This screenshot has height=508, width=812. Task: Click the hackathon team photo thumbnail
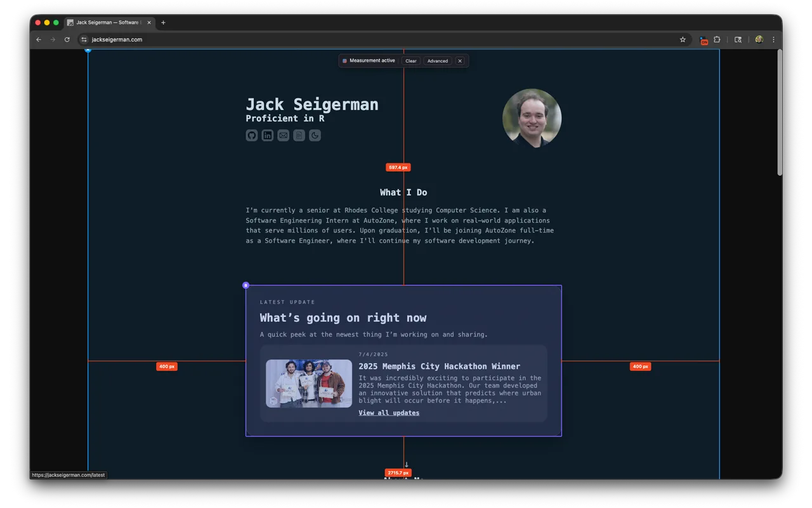click(309, 384)
